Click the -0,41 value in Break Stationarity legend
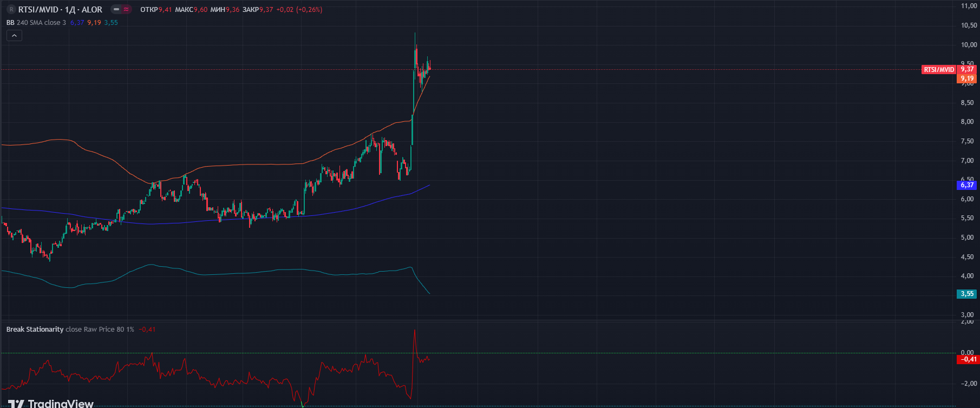Image resolution: width=980 pixels, height=408 pixels. tap(147, 329)
